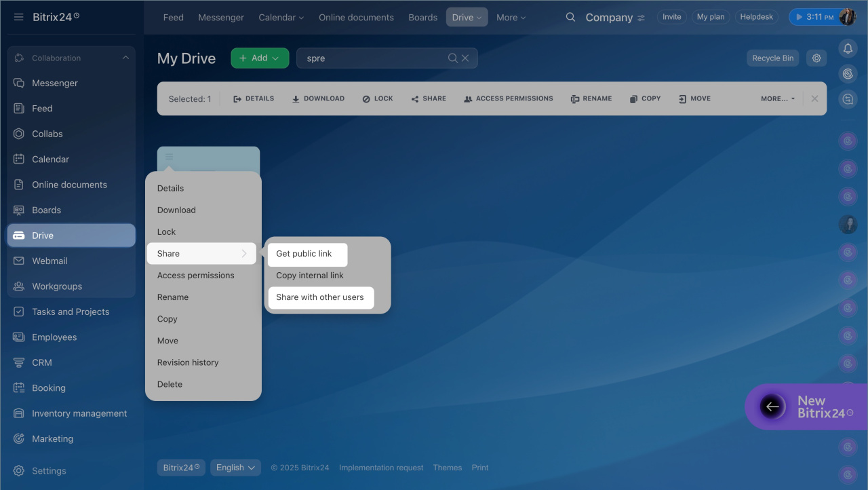Click the notifications bell icon
Screen dimensions: 868x490
(848, 48)
